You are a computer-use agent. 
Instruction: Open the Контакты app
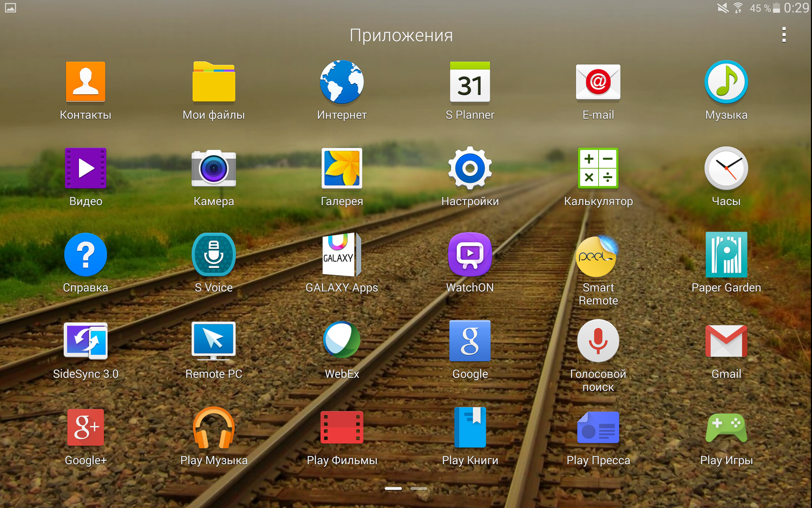click(86, 82)
